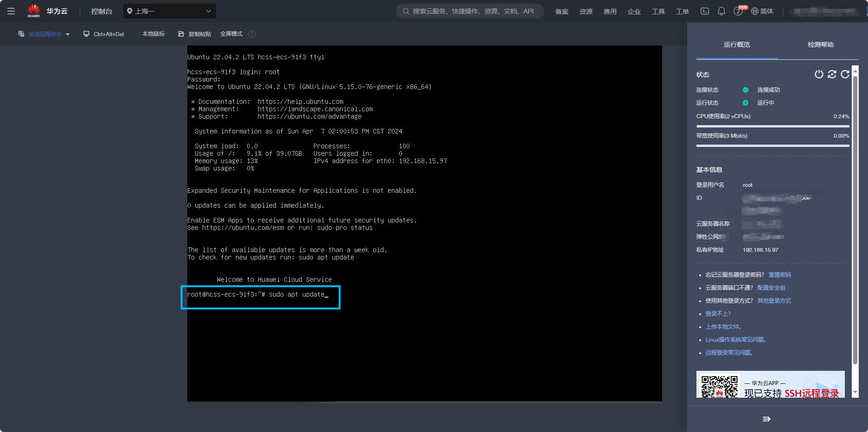
Task: Select the 运行概览 tab
Action: click(x=736, y=44)
